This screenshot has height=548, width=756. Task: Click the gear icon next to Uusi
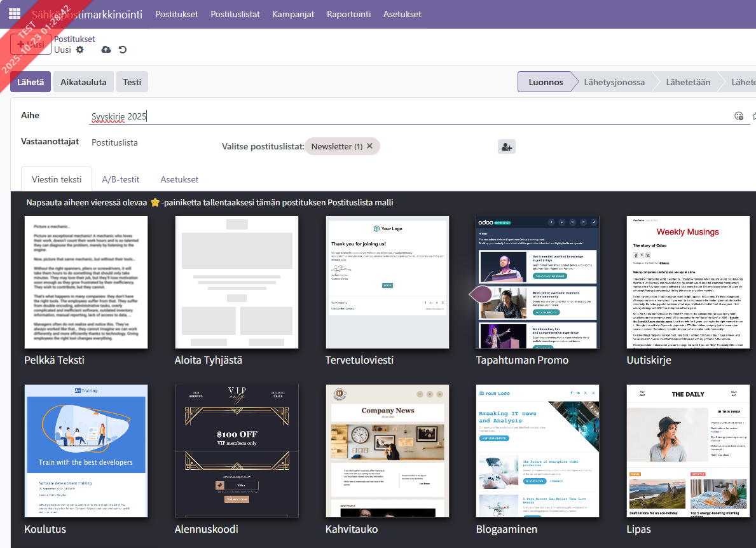coord(79,50)
